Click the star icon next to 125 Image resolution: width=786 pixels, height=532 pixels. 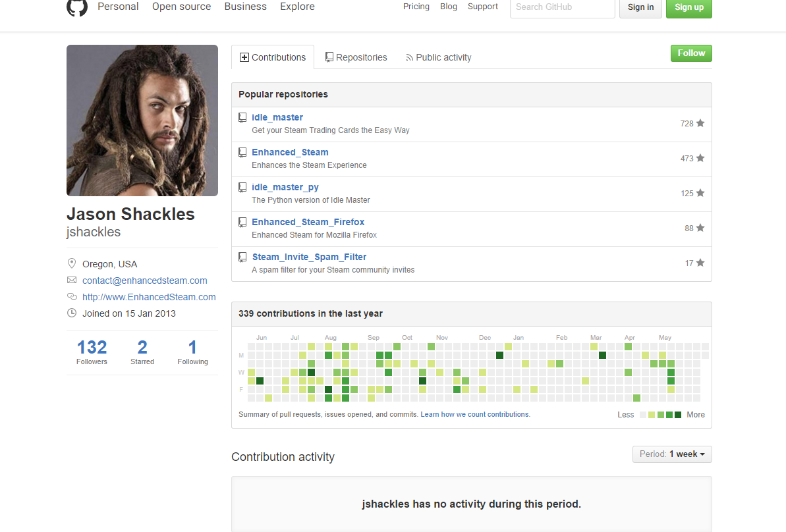(x=700, y=193)
